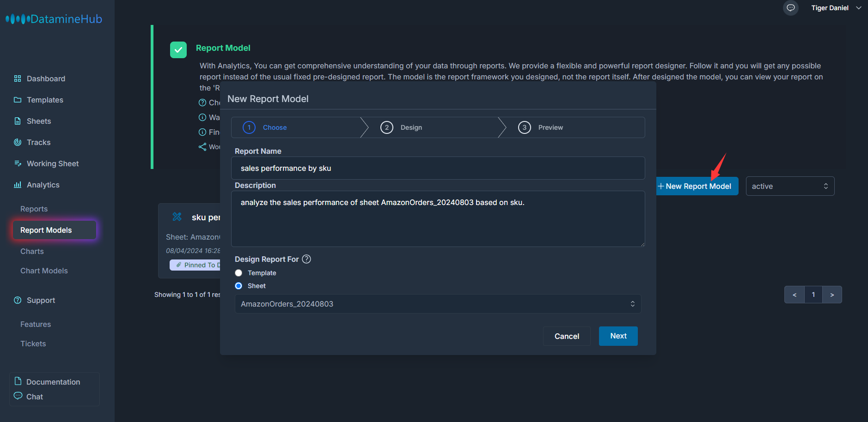The image size is (868, 422).
Task: Click step 2 circle icon in wizard
Action: (x=387, y=127)
